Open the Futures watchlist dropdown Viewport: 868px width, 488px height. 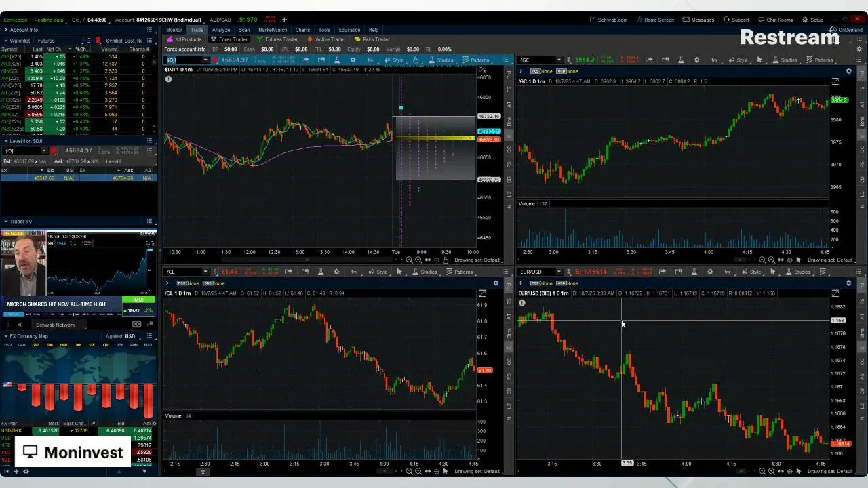click(x=61, y=41)
